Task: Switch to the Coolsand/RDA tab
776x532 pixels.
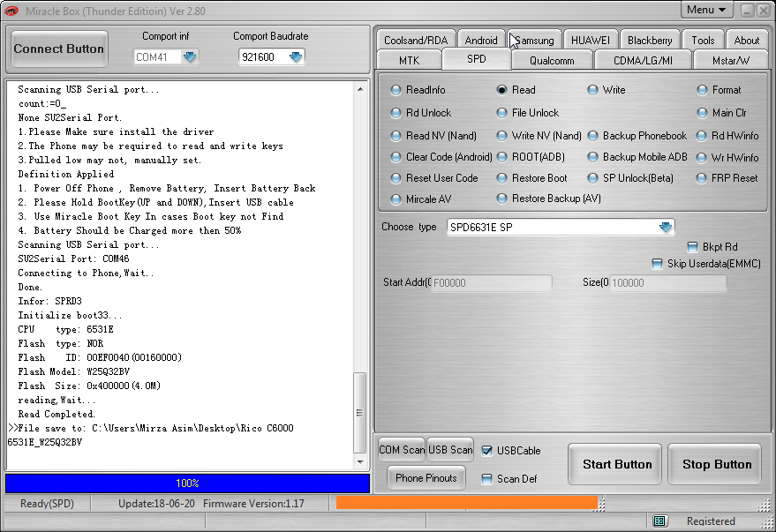Action: (416, 40)
